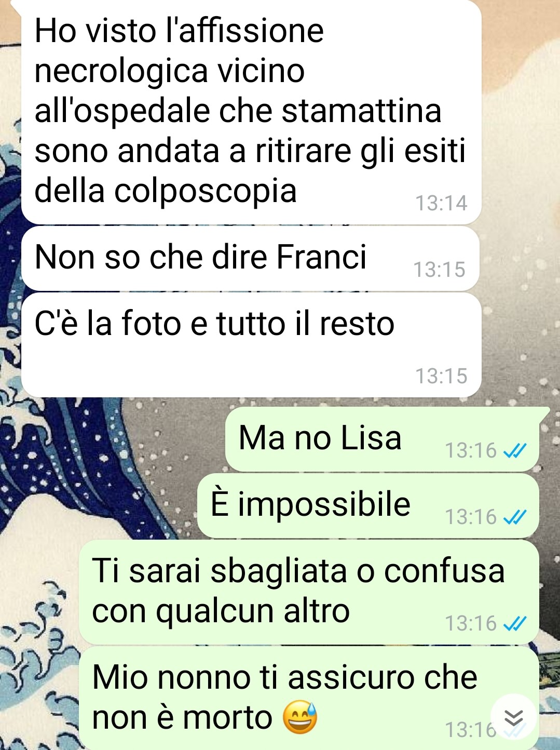The image size is (560, 750).
Task: Tap read receipt ticks on 'confusa con qualcun altro'
Action: pyautogui.click(x=515, y=623)
